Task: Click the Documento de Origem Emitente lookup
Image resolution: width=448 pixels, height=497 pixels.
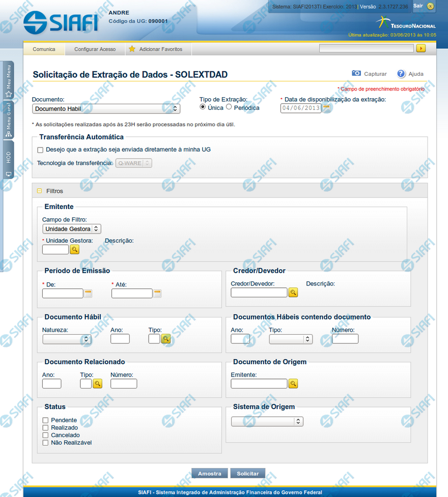Action: pyautogui.click(x=293, y=384)
